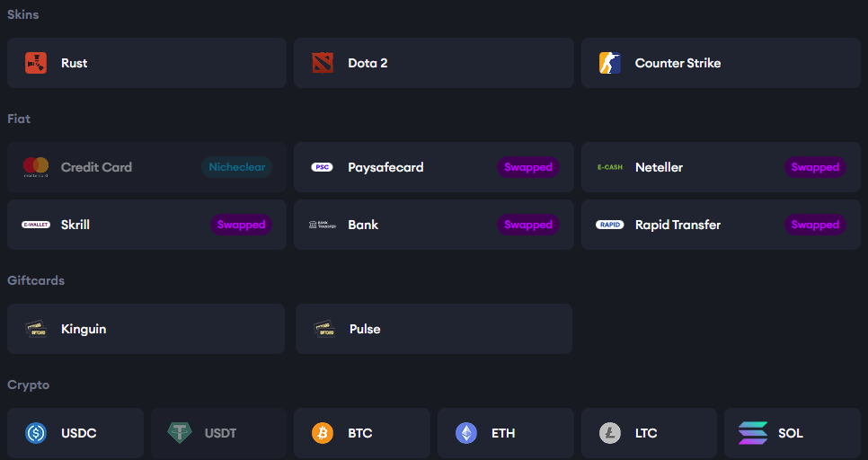Screen dimensions: 868x460
Task: Click the Nicheclear badge on Credit Card
Action: coord(237,167)
